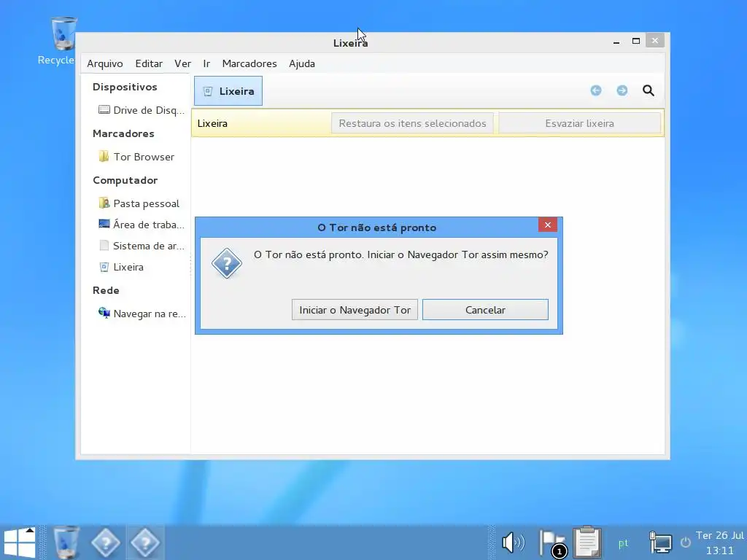Screen dimensions: 747x560
Task: Open the Tor Browser bookmark
Action: [x=136, y=157]
